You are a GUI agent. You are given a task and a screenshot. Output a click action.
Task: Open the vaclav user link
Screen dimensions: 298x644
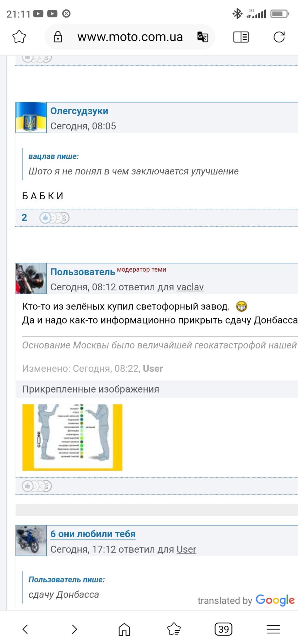pyautogui.click(x=190, y=287)
